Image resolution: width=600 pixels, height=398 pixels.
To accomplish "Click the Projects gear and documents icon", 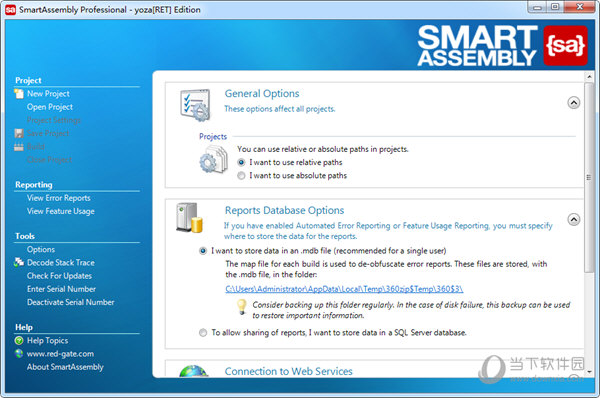I will 213,160.
